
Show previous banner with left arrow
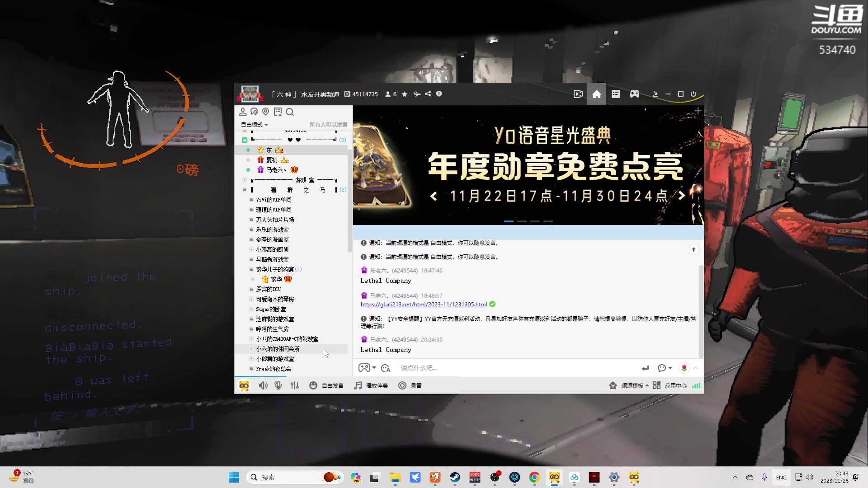pos(434,196)
